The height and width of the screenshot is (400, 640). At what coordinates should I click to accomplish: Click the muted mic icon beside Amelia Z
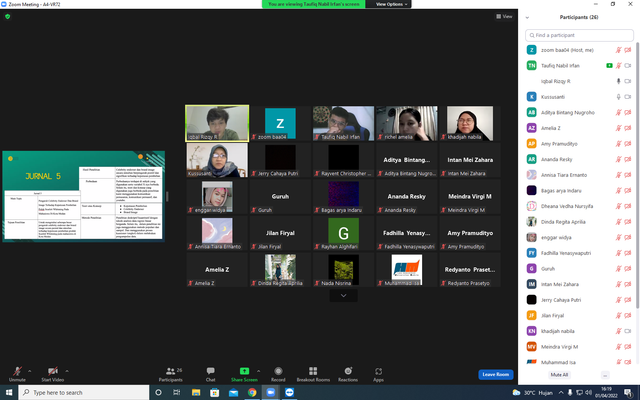click(x=618, y=128)
